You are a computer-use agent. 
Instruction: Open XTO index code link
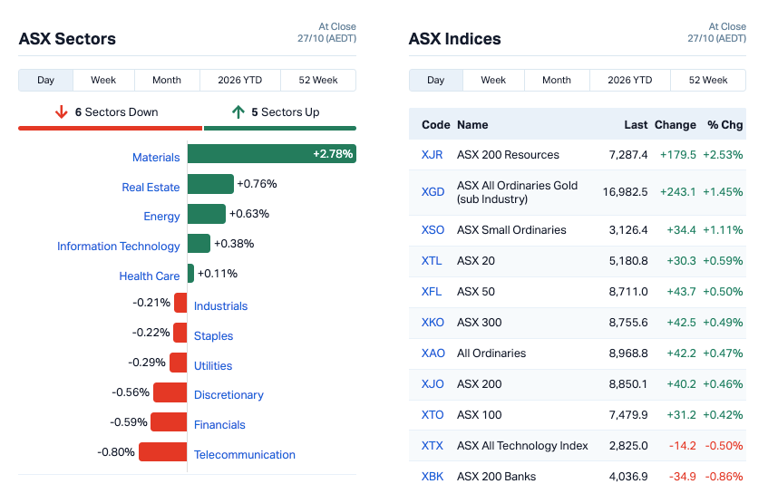click(x=432, y=415)
